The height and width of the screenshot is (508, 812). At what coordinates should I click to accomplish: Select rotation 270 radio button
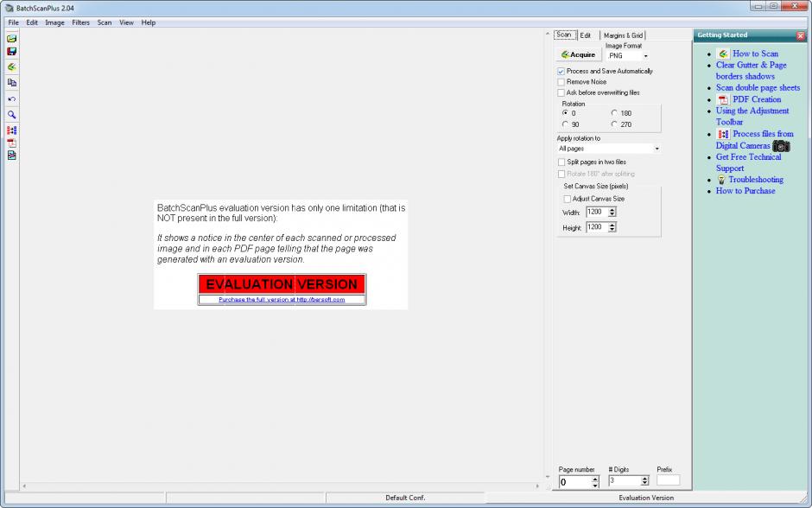pyautogui.click(x=614, y=124)
